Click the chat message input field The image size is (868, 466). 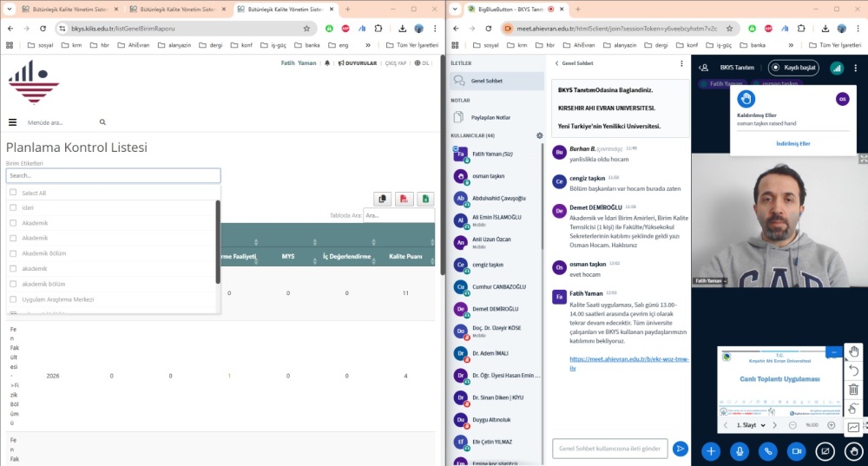611,449
